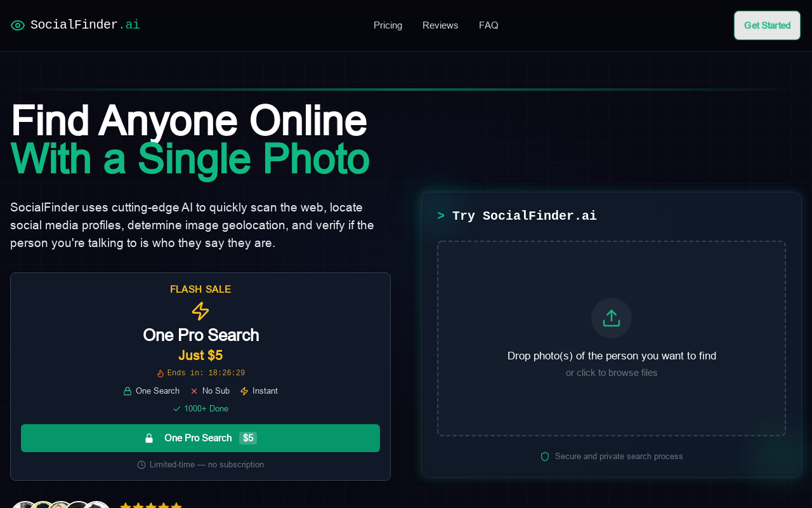Click the 'FLASH SALE' label
This screenshot has height=508, width=812.
[x=200, y=290]
